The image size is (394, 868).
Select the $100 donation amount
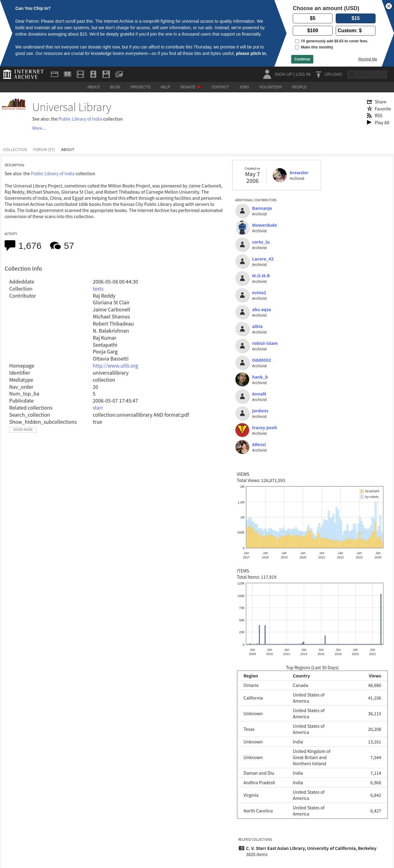[x=312, y=30]
